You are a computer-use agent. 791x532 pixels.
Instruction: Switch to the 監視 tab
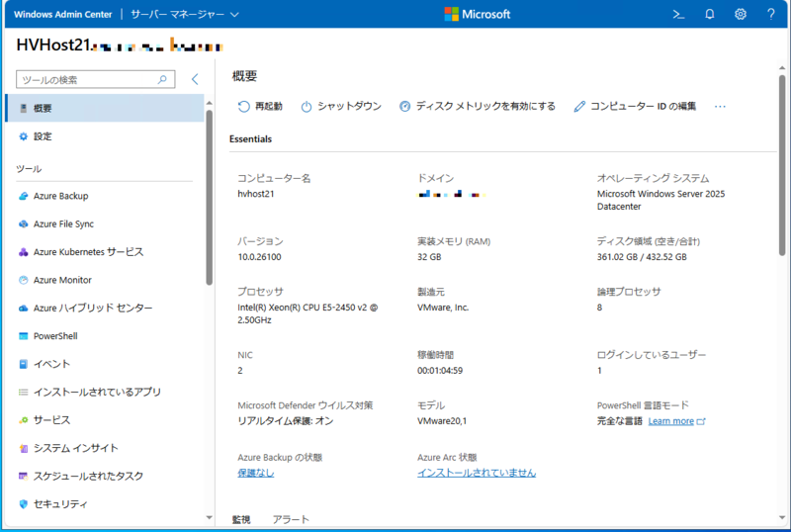[241, 519]
